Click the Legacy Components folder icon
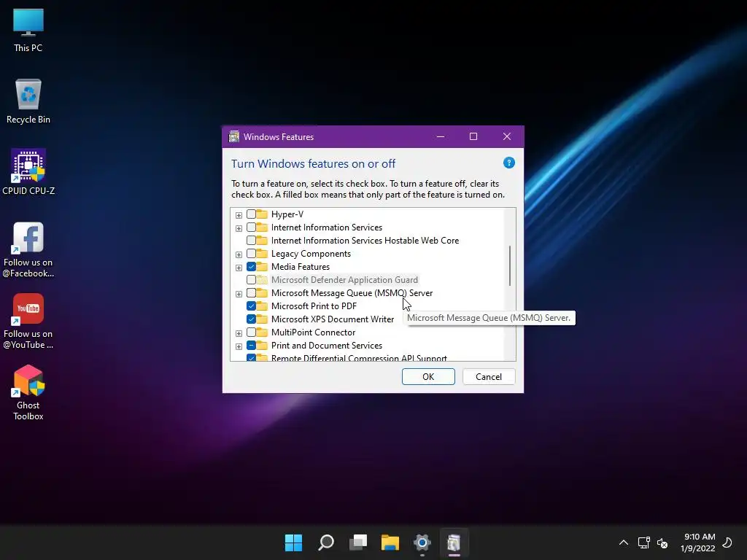Viewport: 747px width, 560px height. [x=262, y=254]
